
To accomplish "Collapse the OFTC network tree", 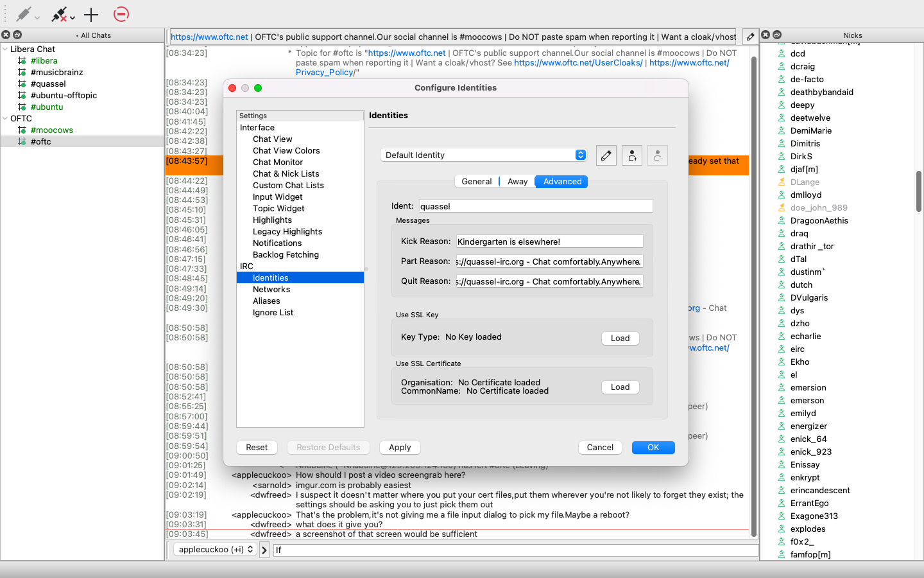I will [5, 118].
